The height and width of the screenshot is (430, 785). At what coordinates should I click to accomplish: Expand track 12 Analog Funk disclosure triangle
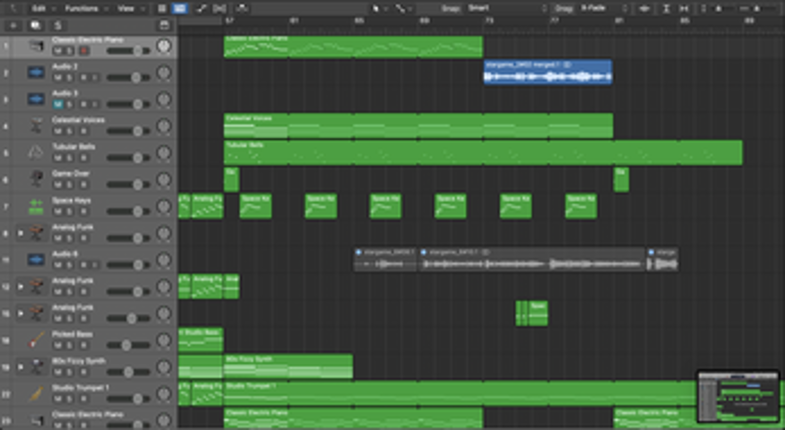tap(21, 287)
